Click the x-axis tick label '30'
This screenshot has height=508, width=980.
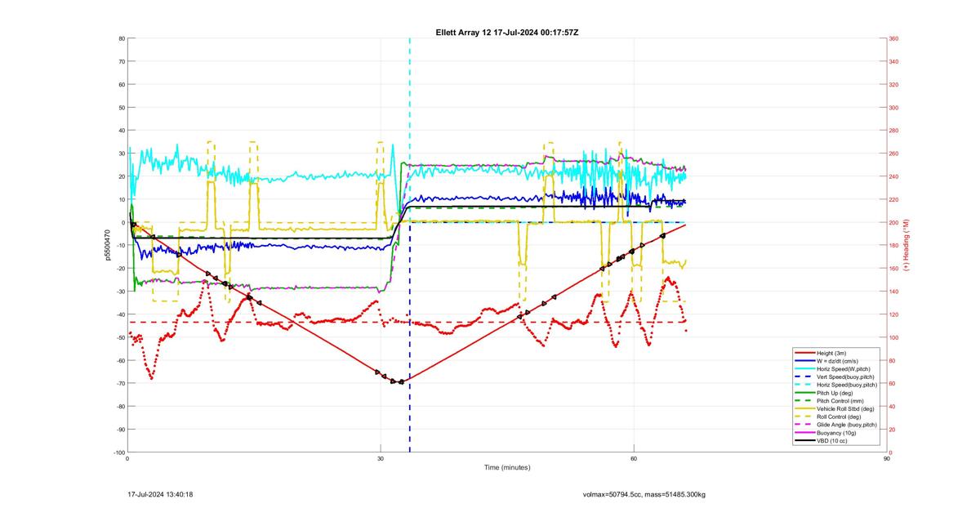click(381, 459)
